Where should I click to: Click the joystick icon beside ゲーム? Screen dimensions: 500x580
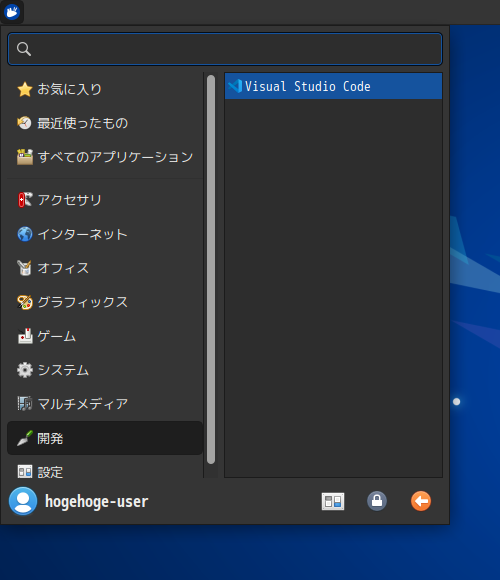(x=25, y=336)
